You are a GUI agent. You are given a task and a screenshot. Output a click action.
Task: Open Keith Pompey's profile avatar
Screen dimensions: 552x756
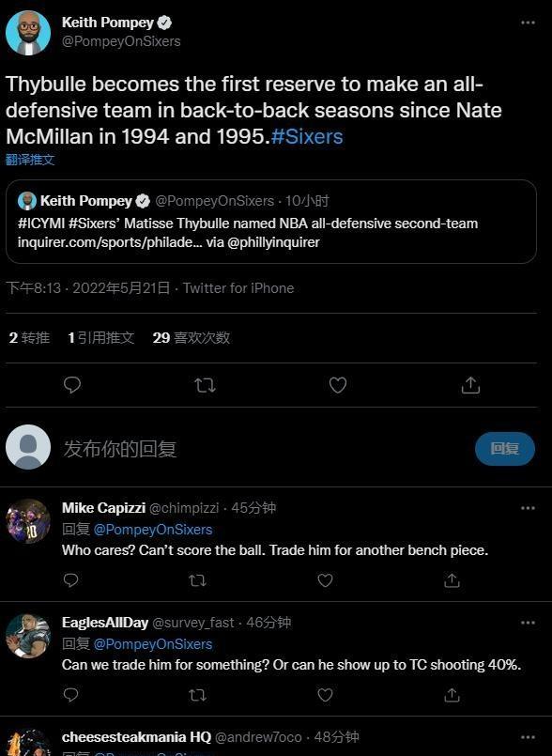(28, 33)
